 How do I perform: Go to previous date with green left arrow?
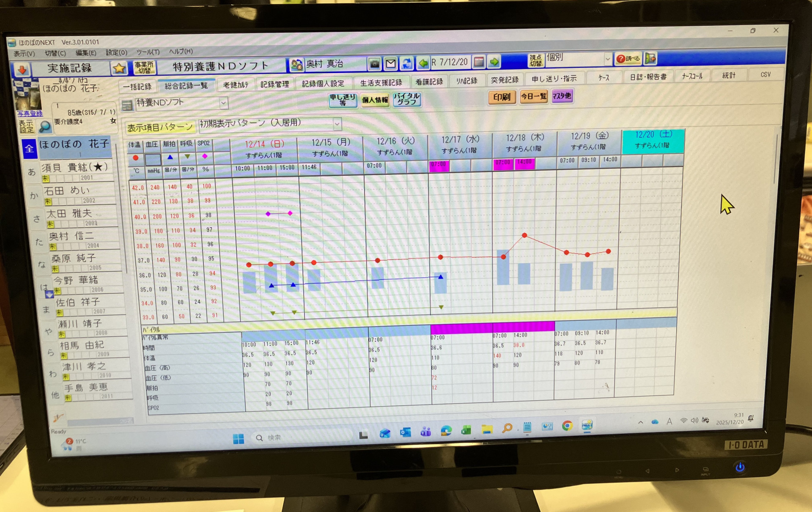pyautogui.click(x=423, y=63)
